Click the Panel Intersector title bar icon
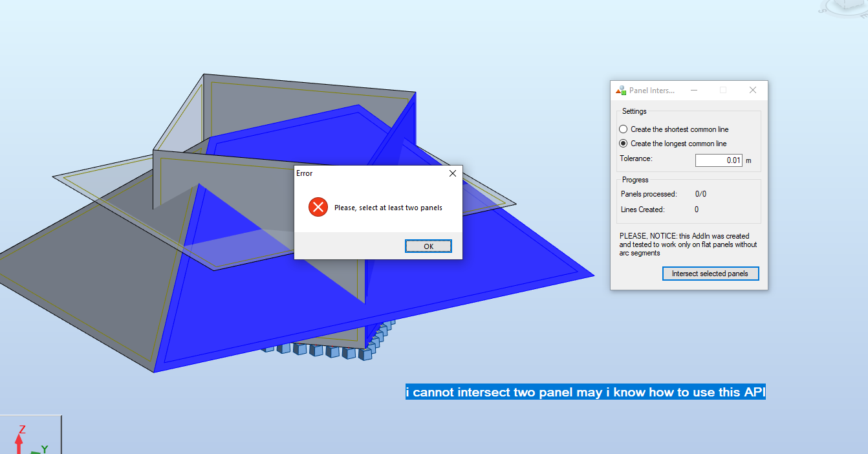Screen dimensions: 868x454 pyautogui.click(x=622, y=90)
